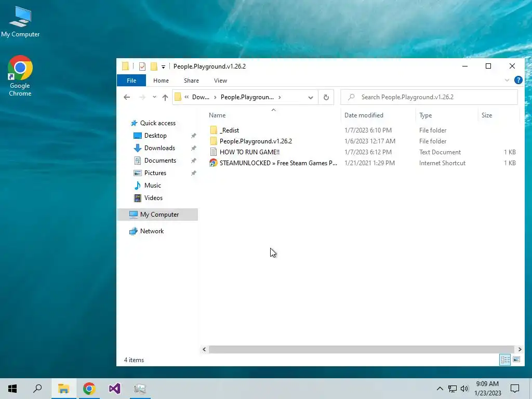
Task: Click the horizontal scrollbar left arrow
Action: coord(204,349)
